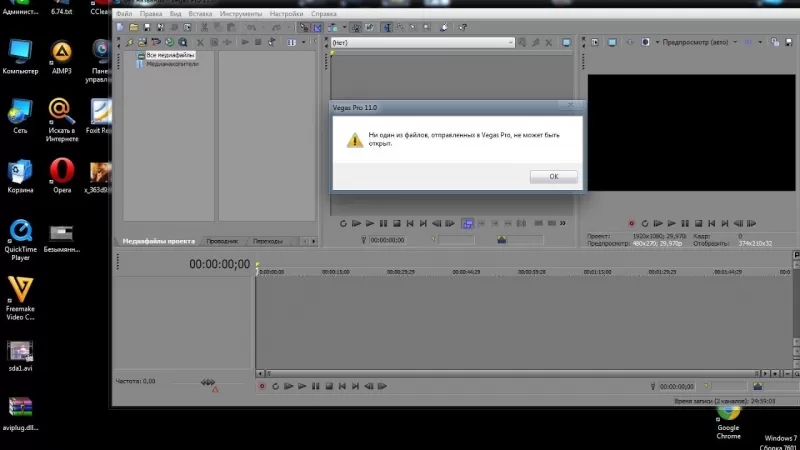Screen dimensions: 800x450
Task: Start preview in Project Media toolbar
Action: pyautogui.click(x=245, y=42)
